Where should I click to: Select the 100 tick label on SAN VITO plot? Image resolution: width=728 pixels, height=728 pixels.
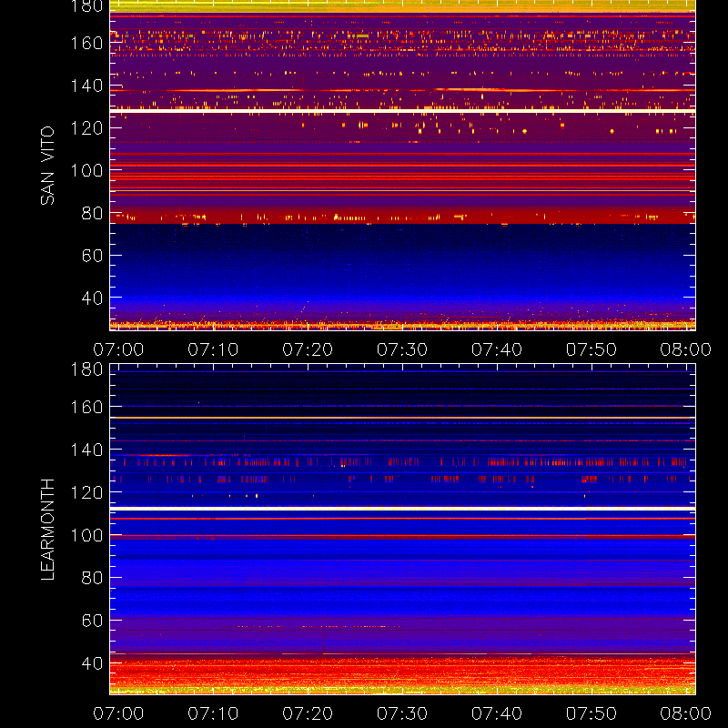click(86, 170)
